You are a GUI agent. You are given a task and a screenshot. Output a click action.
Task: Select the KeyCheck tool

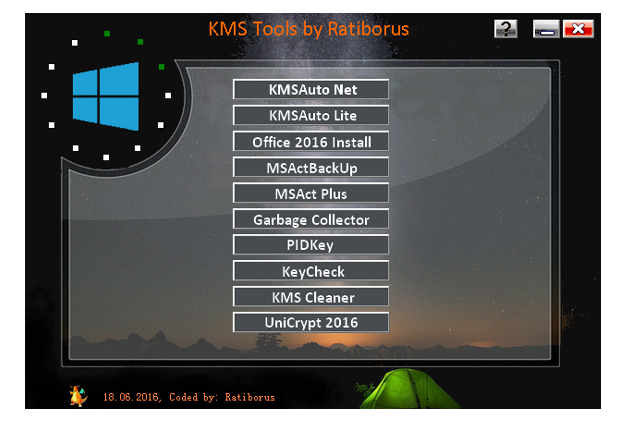(311, 271)
